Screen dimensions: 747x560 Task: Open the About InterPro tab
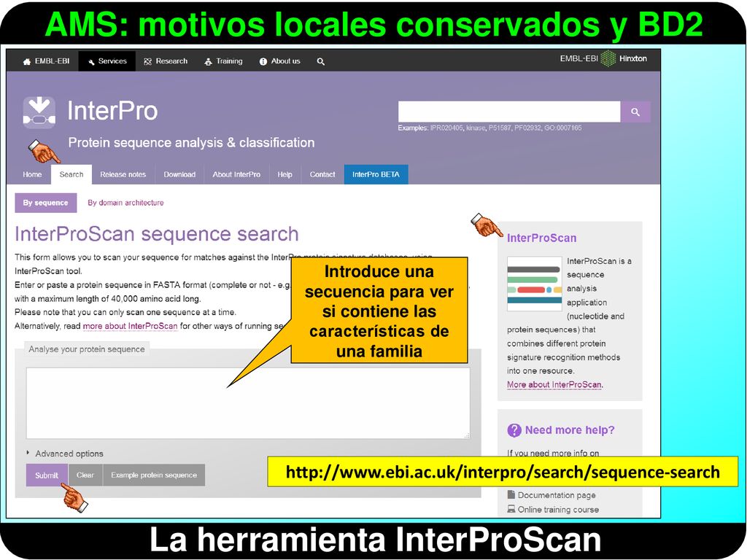click(236, 174)
